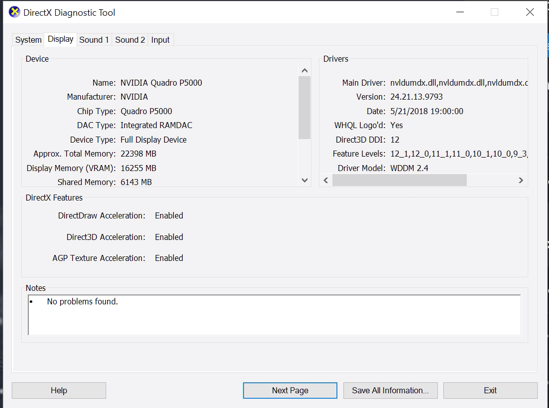Switch to the System tab
Viewport: 549px width, 408px height.
point(28,40)
